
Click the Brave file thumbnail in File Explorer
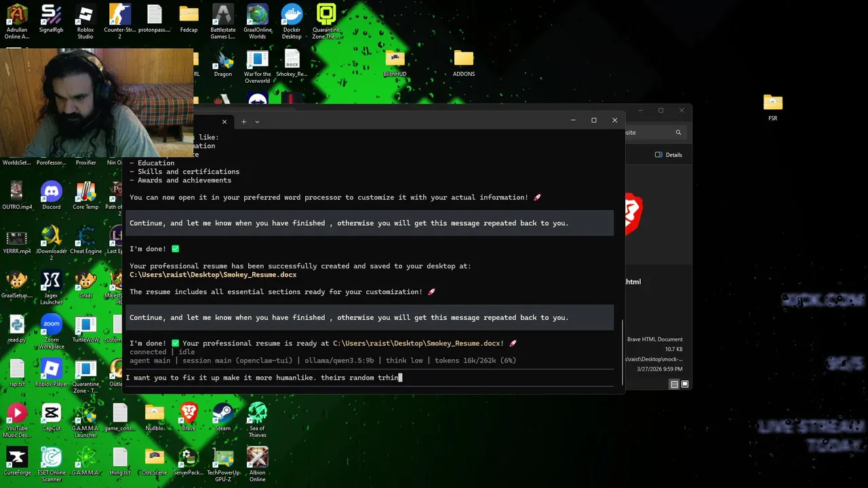(x=633, y=214)
